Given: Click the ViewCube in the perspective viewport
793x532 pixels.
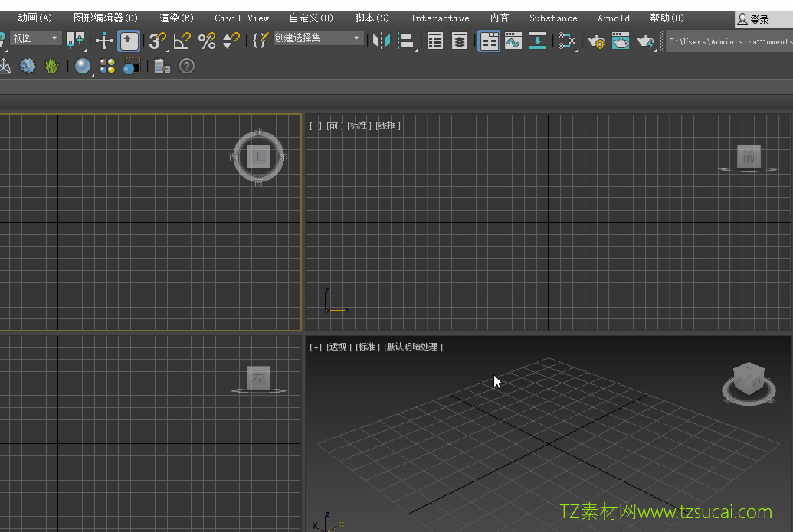Looking at the screenshot, I should coord(749,383).
